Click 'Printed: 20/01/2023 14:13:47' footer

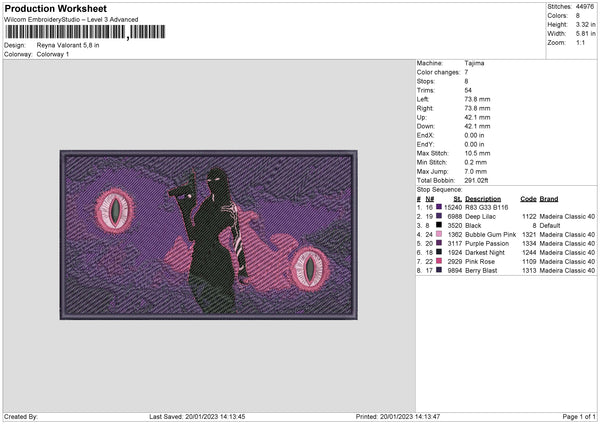[x=398, y=416]
